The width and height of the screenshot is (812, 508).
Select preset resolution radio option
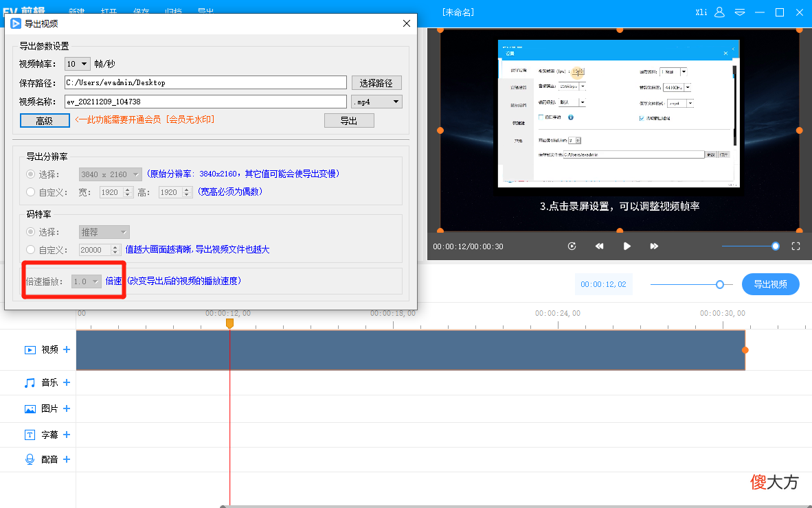[30, 174]
